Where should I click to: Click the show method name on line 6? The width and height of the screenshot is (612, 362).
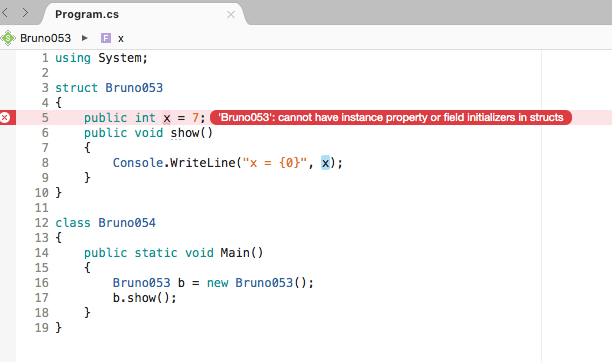click(185, 133)
